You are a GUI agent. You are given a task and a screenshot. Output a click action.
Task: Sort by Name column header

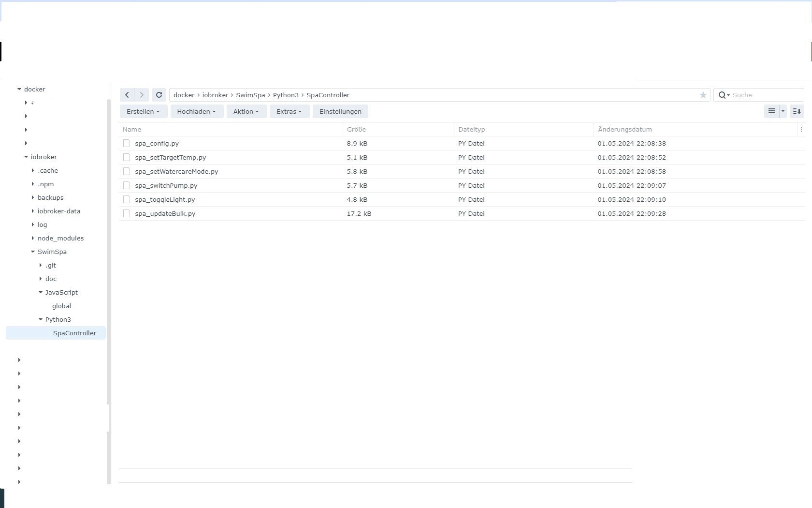(231, 129)
